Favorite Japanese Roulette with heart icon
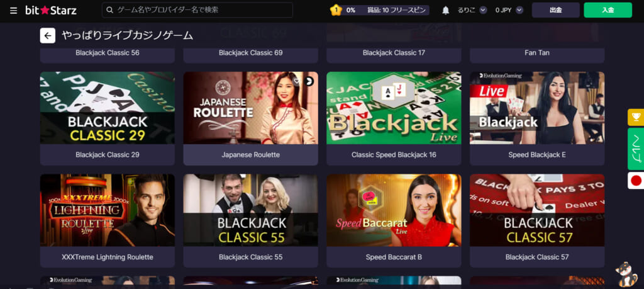Image resolution: width=644 pixels, height=289 pixels. tap(297, 81)
